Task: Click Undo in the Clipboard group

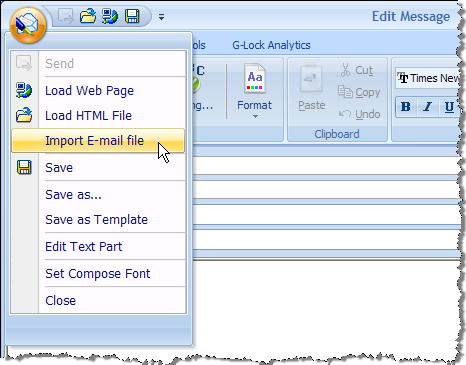Action: click(359, 114)
